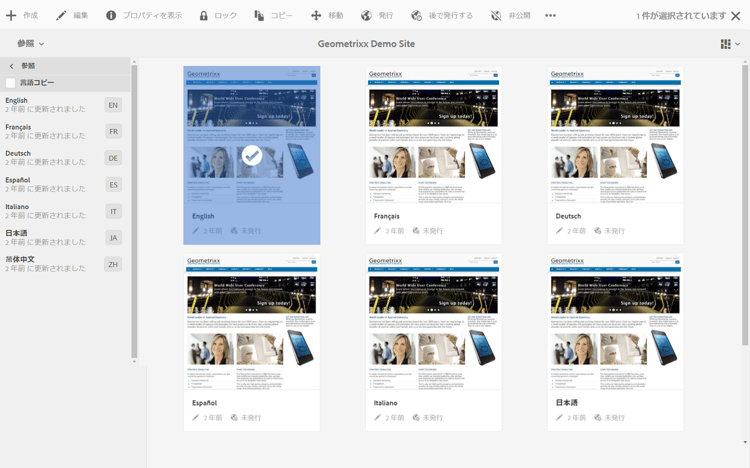Click the EN language badge
Screen dimensions: 750x468
[113, 105]
